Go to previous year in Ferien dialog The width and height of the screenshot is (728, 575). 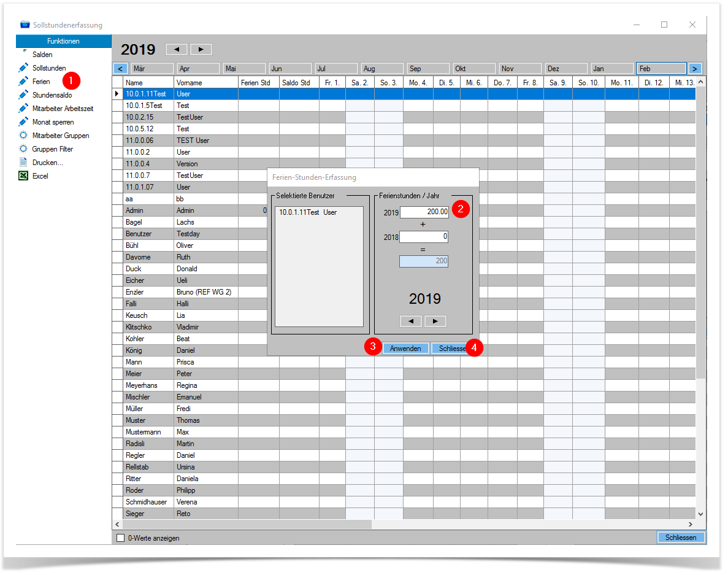pos(411,321)
